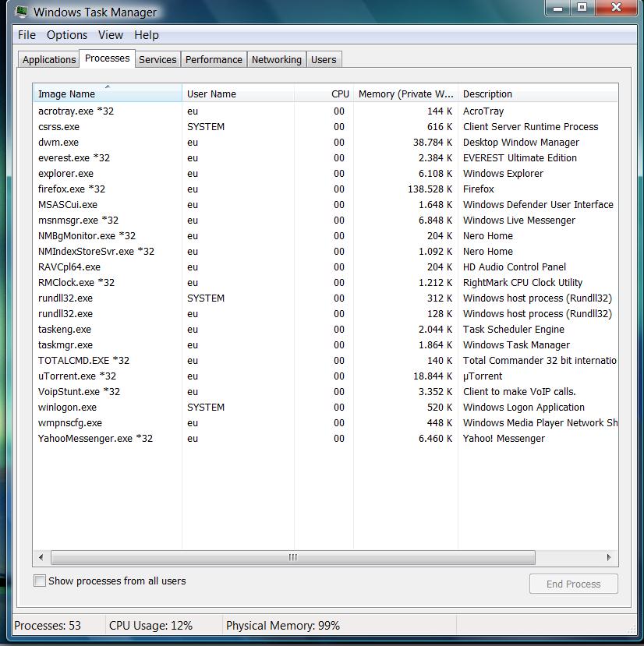This screenshot has width=644, height=646.
Task: Click the Desktop Window Manager description
Action: click(521, 143)
